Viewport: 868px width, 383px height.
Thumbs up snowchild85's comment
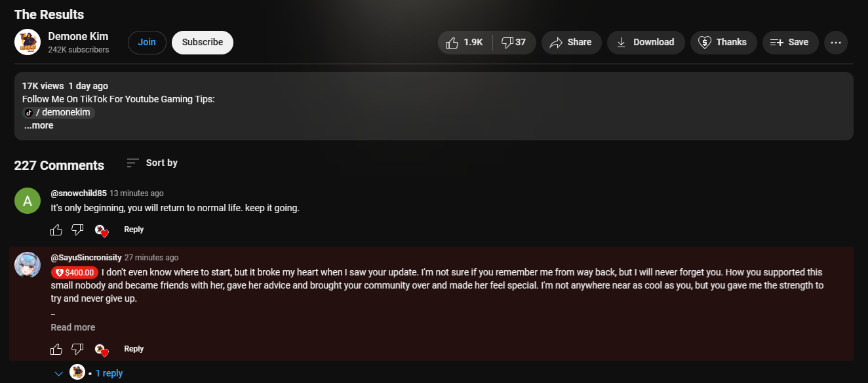pyautogui.click(x=56, y=230)
